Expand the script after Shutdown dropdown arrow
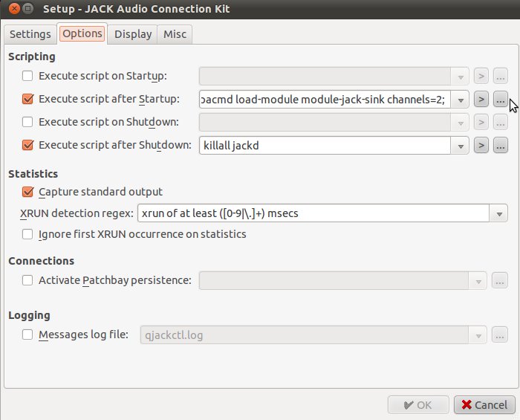The width and height of the screenshot is (520, 420). click(460, 146)
